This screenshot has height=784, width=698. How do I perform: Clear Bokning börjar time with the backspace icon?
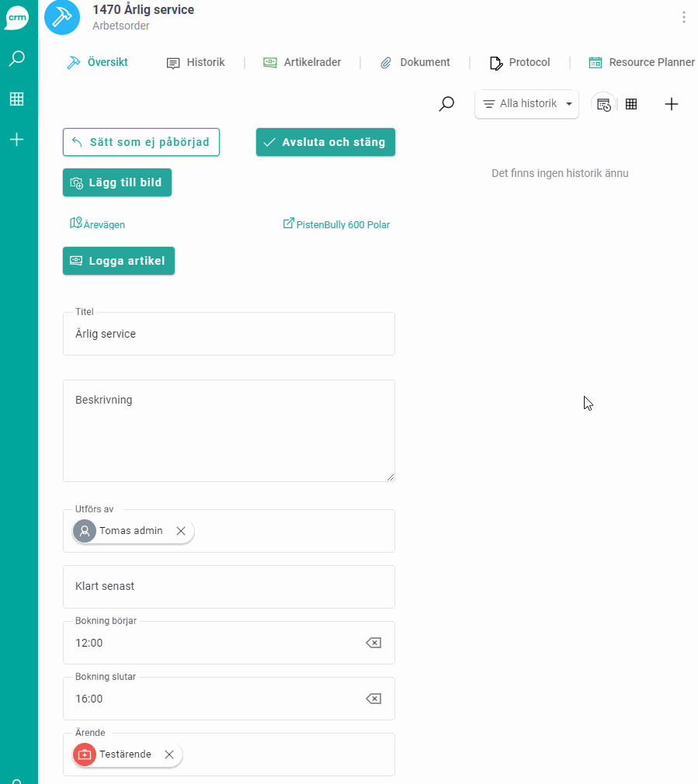coord(373,643)
